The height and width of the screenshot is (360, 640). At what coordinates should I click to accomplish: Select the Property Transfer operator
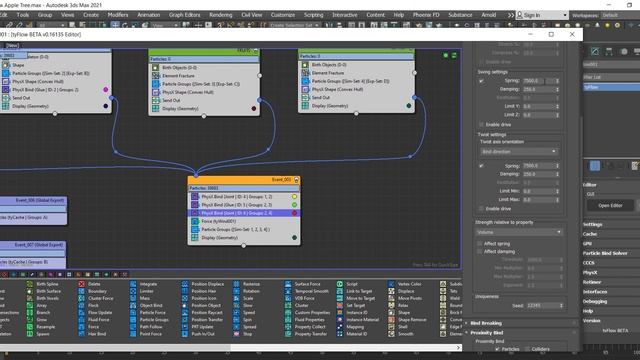[306, 334]
